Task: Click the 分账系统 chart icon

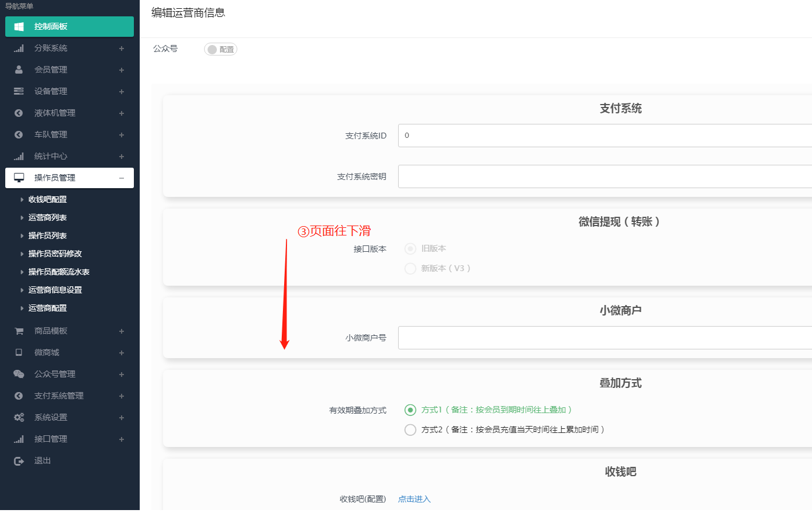Action: 18,48
